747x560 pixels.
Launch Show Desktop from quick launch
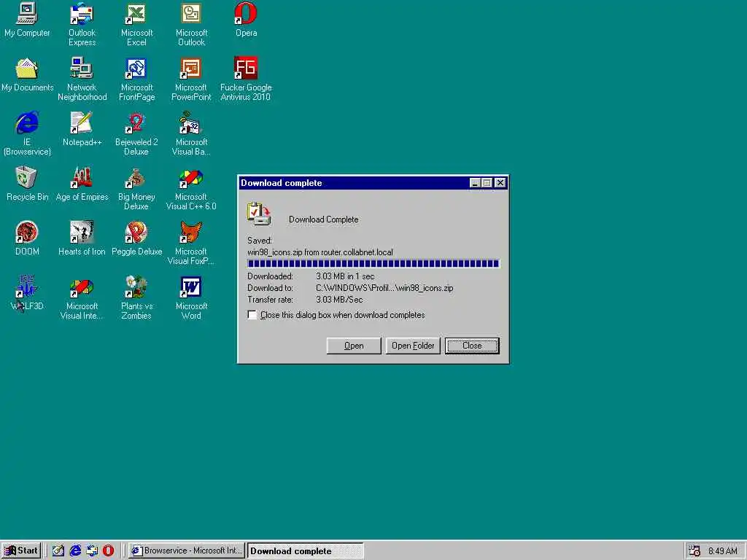58,551
